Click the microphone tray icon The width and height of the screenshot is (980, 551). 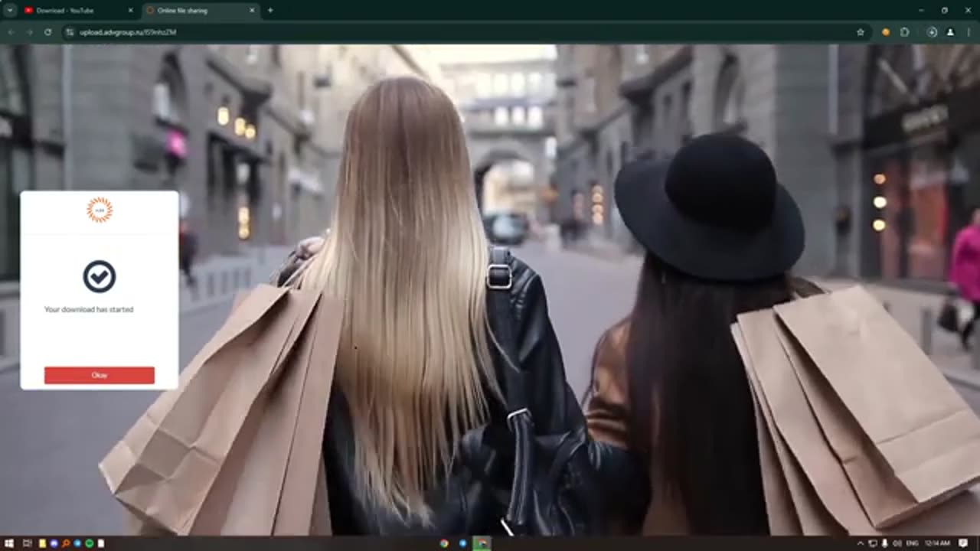[x=885, y=543]
